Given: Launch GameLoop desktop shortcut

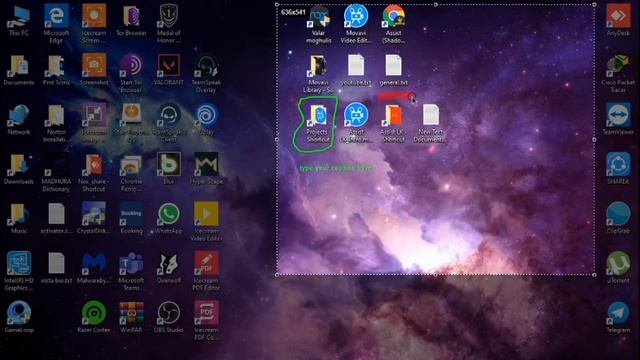Looking at the screenshot, I should [19, 318].
